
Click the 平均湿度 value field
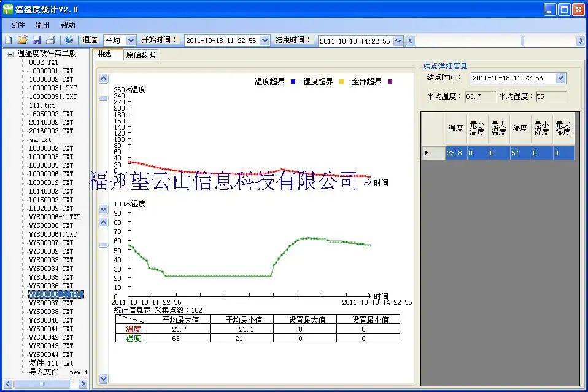[551, 96]
